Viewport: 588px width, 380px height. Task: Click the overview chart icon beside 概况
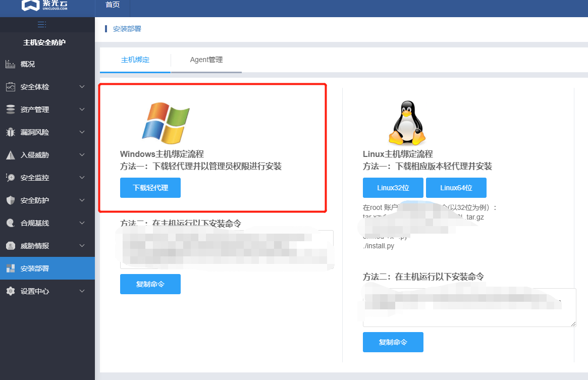[x=11, y=64]
